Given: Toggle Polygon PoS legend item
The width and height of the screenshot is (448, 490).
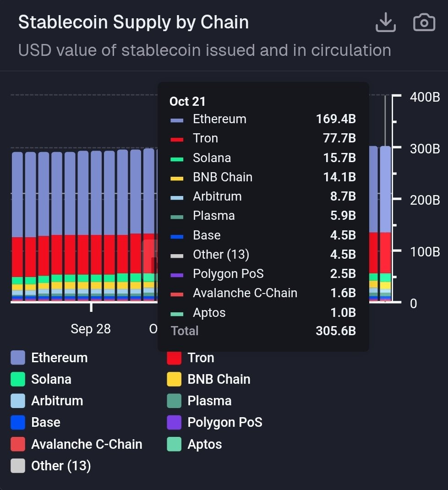Looking at the screenshot, I should pyautogui.click(x=214, y=422).
